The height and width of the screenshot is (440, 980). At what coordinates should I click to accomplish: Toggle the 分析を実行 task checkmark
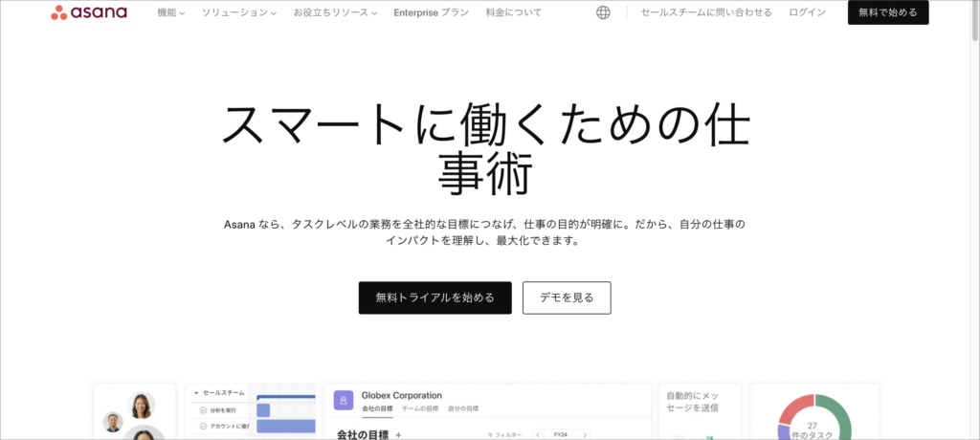pos(203,409)
